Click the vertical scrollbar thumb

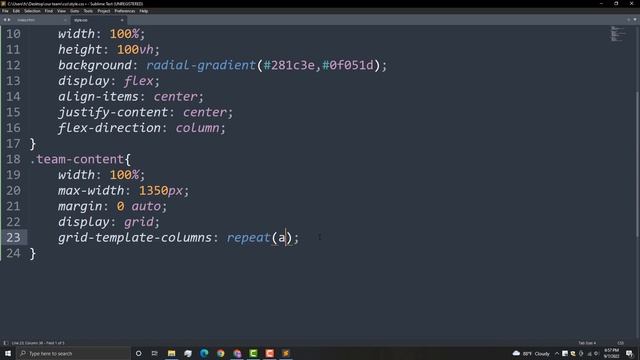[637, 163]
